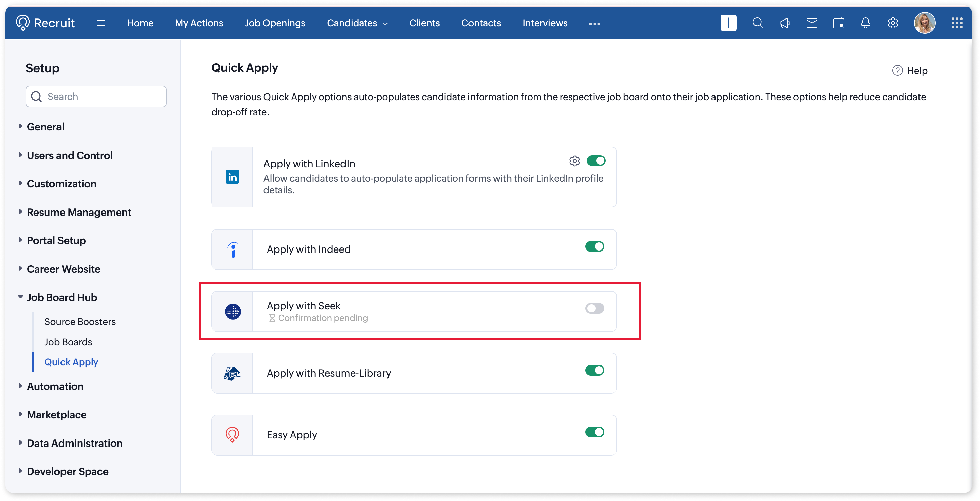The width and height of the screenshot is (980, 501).
Task: Enable Apply with Seek toggle
Action: (595, 308)
